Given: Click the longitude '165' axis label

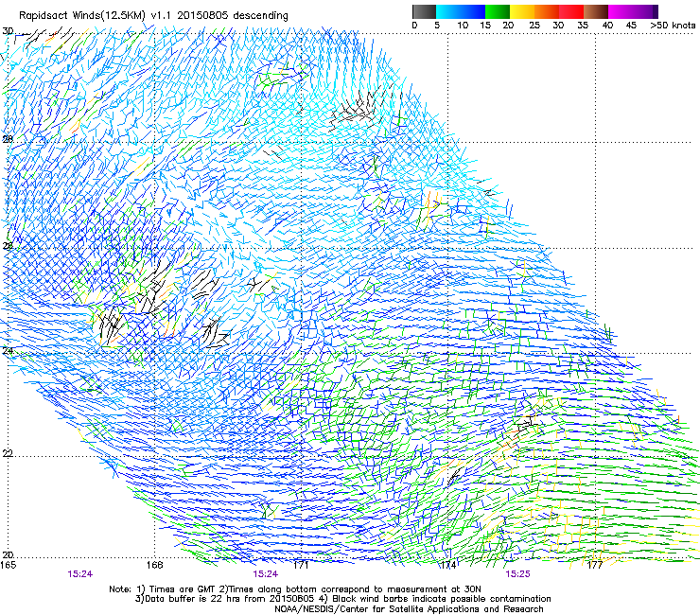Looking at the screenshot, I should coord(8,565).
